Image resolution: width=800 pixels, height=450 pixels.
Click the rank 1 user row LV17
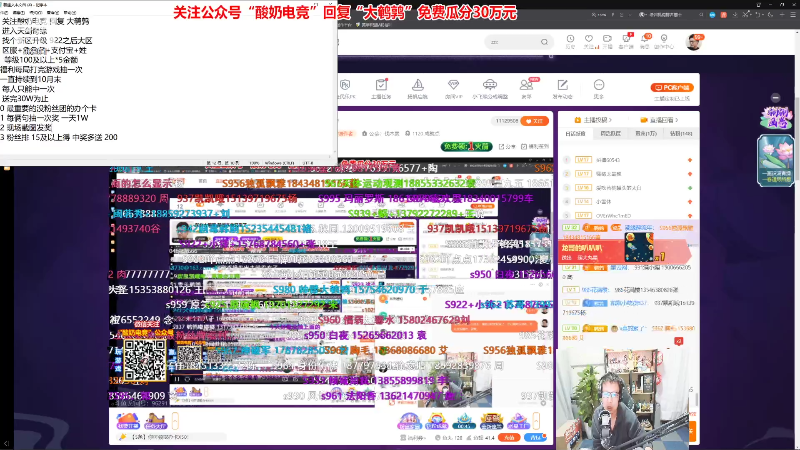coord(628,160)
